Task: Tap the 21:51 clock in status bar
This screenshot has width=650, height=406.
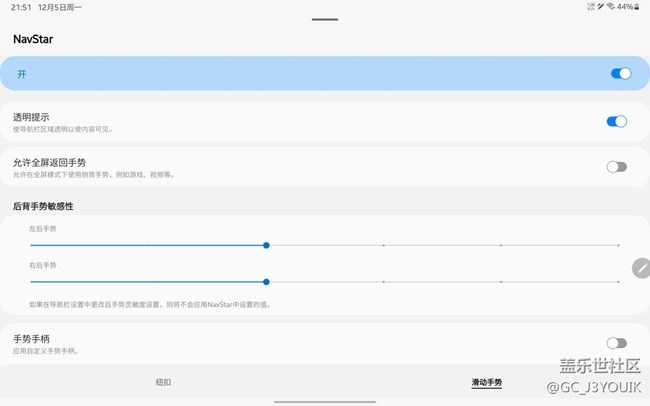Action: pos(21,7)
